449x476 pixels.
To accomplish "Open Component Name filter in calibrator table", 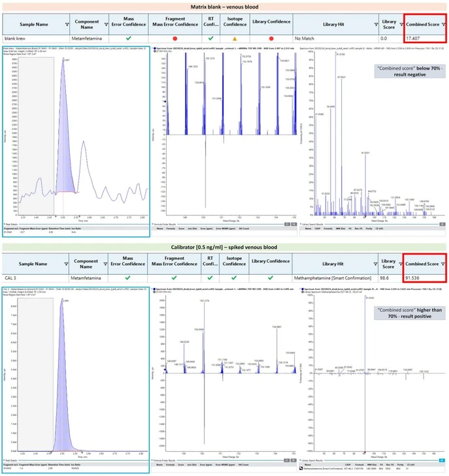I will [x=105, y=264].
